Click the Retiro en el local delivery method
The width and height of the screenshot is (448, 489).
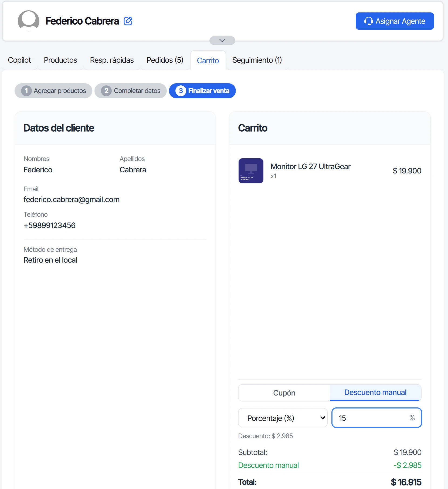(x=50, y=260)
